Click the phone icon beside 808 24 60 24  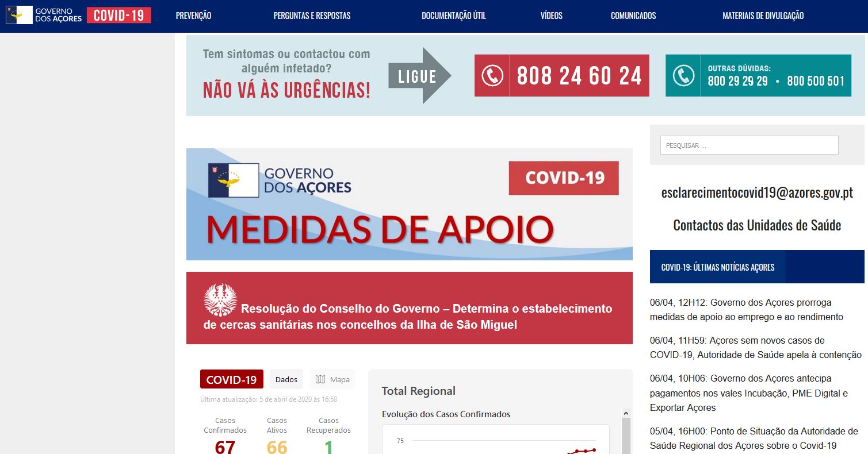click(x=492, y=75)
